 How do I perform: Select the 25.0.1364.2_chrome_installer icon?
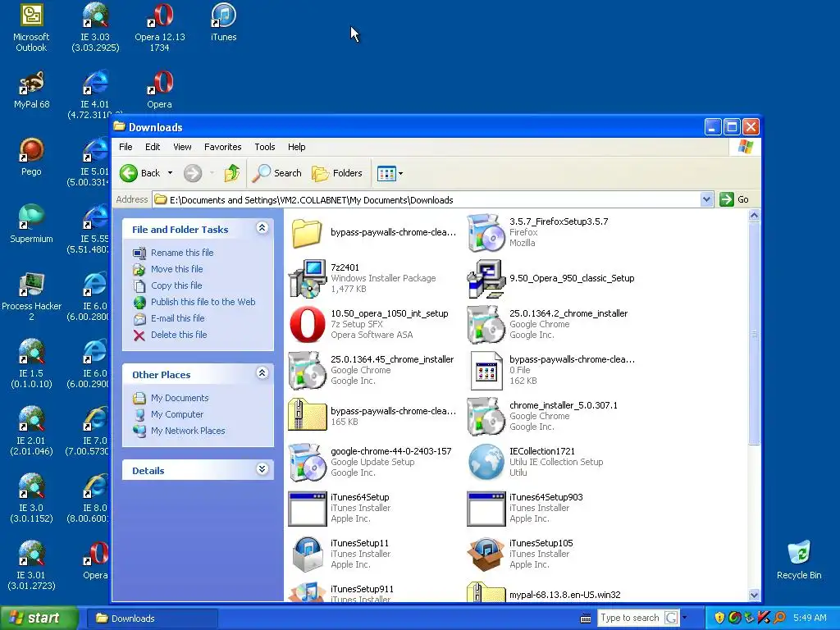pyautogui.click(x=486, y=324)
